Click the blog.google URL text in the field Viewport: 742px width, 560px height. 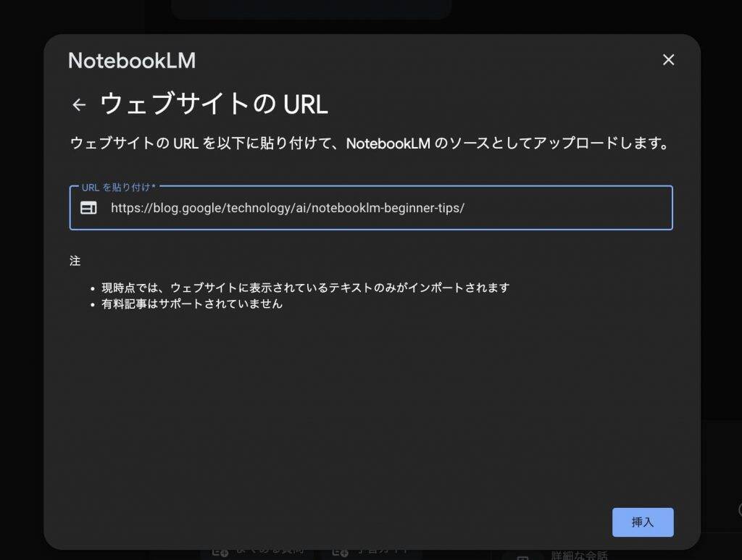(287, 209)
